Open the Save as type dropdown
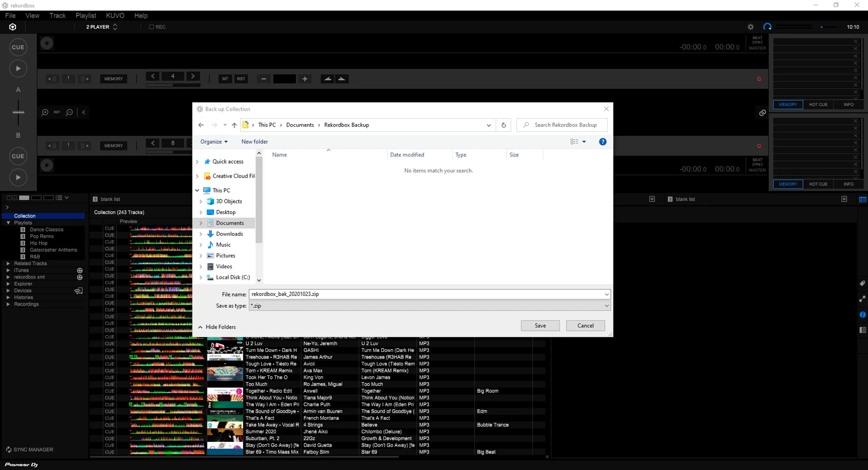The height and width of the screenshot is (470, 868). [606, 306]
